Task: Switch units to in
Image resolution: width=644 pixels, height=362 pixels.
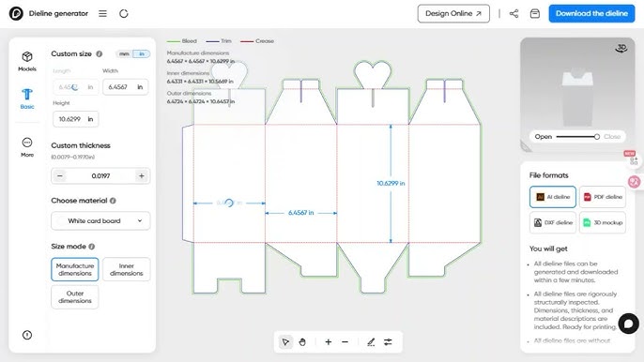Action: pos(142,53)
